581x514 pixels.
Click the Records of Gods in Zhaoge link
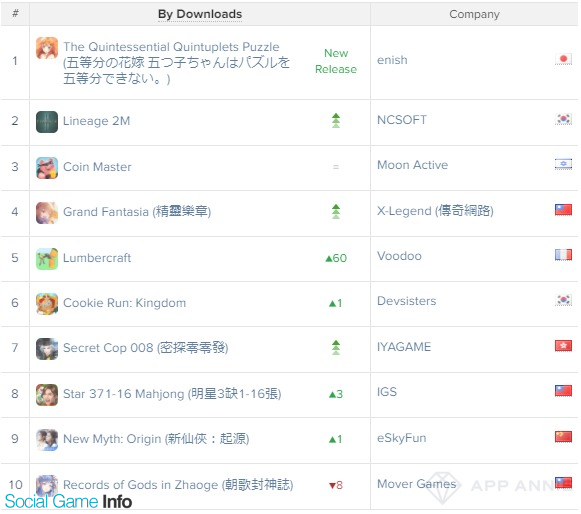[x=178, y=485]
